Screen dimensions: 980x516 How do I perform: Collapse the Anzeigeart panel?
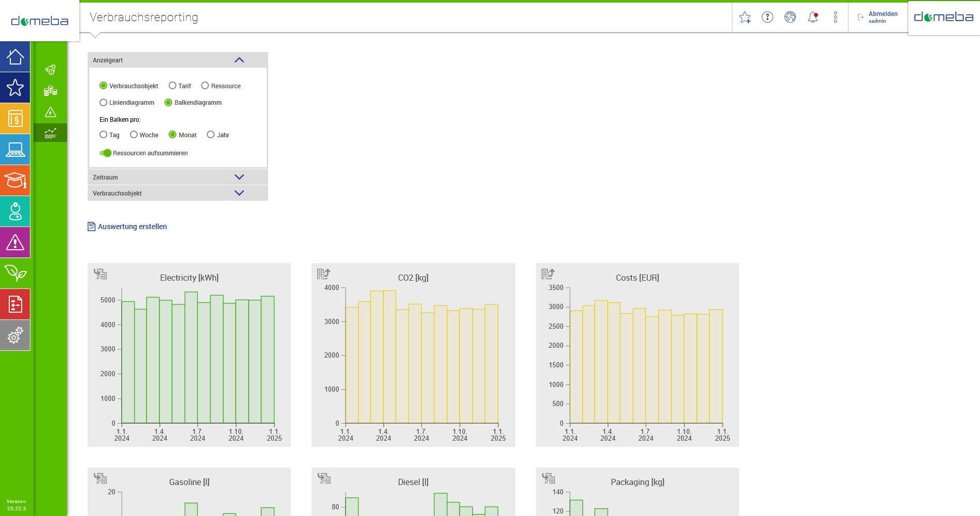pos(239,60)
